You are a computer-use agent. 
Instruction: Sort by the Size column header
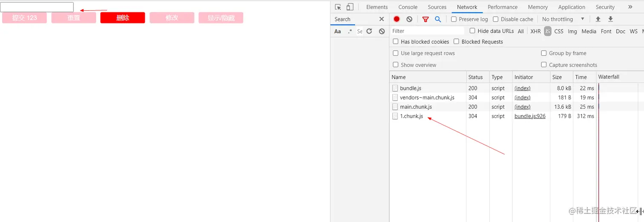pos(561,77)
